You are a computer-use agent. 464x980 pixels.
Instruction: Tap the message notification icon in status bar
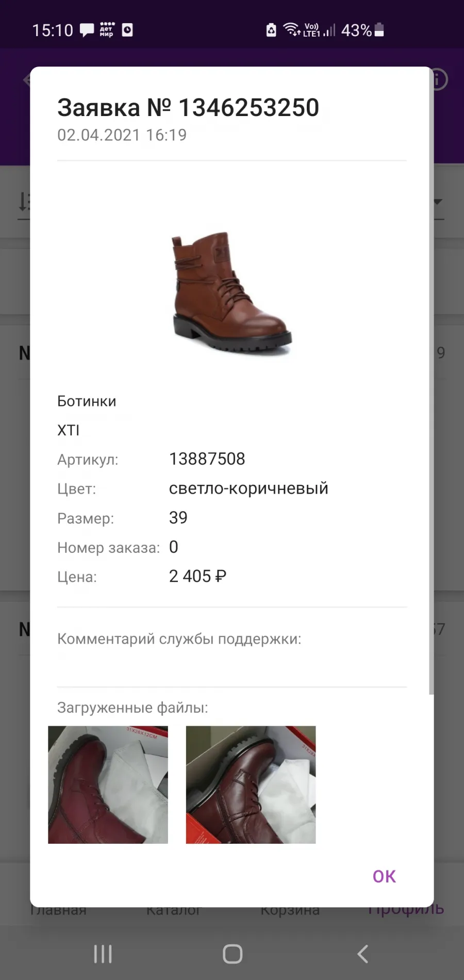click(87, 30)
